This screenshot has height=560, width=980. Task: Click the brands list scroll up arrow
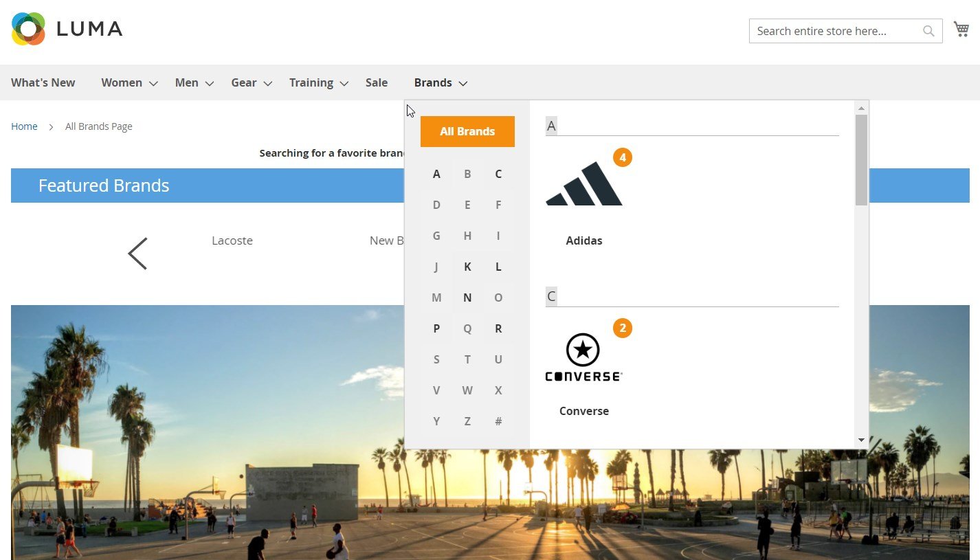[861, 108]
